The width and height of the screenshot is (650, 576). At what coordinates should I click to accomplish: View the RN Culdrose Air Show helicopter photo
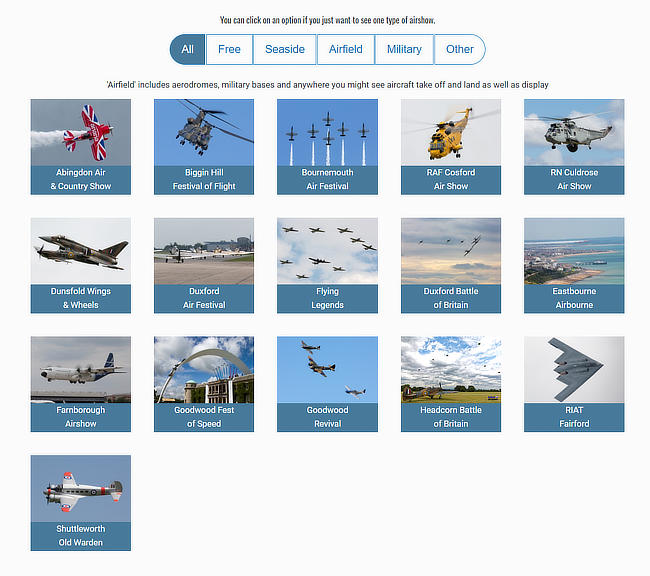pos(574,132)
